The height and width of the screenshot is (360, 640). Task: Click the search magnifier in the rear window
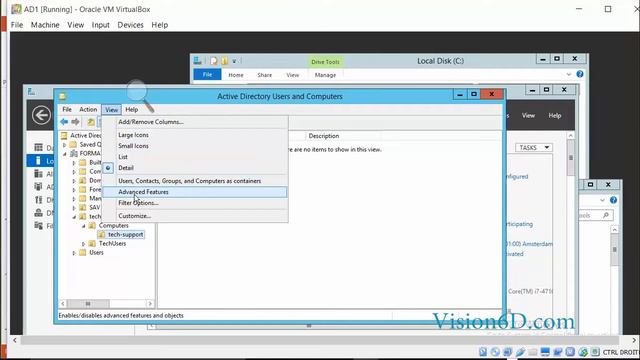[606, 215]
